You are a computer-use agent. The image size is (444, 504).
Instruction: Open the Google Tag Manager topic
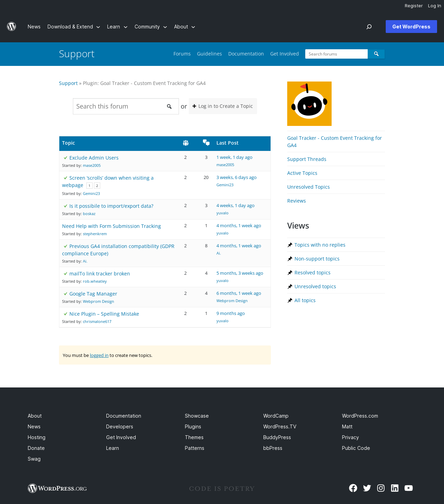coord(93,294)
